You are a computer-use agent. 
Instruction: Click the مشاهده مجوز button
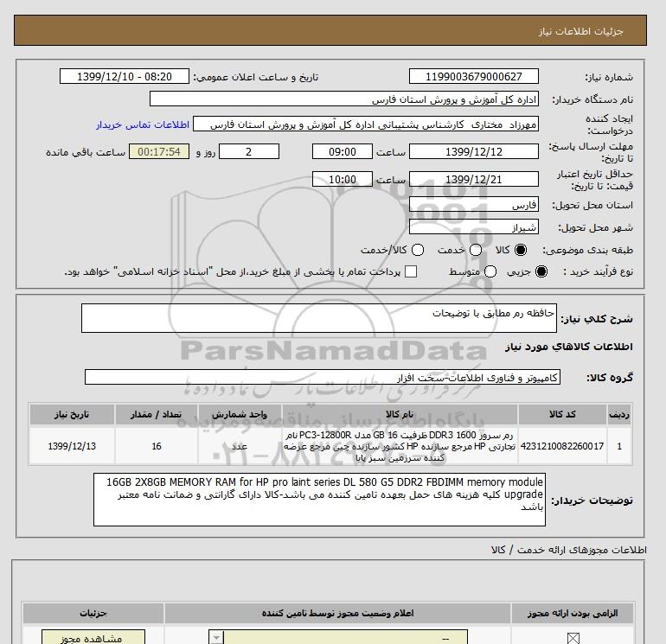(93, 638)
